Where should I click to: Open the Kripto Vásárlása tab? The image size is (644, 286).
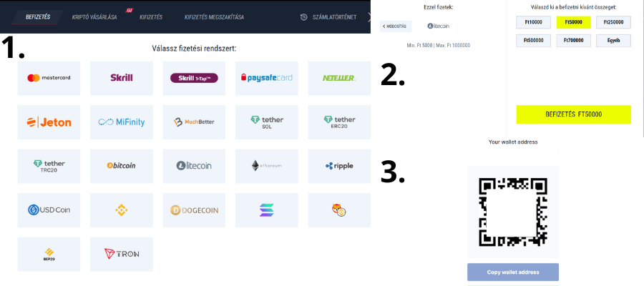(96, 16)
